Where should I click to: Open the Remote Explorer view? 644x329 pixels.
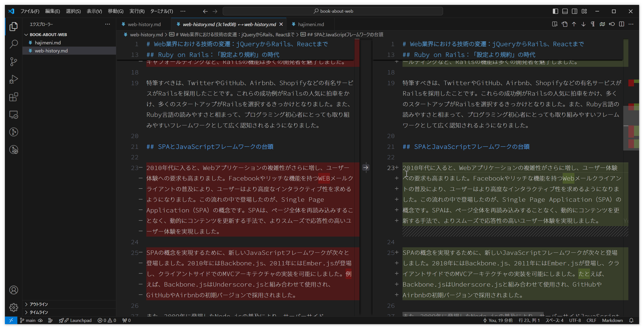[13, 115]
